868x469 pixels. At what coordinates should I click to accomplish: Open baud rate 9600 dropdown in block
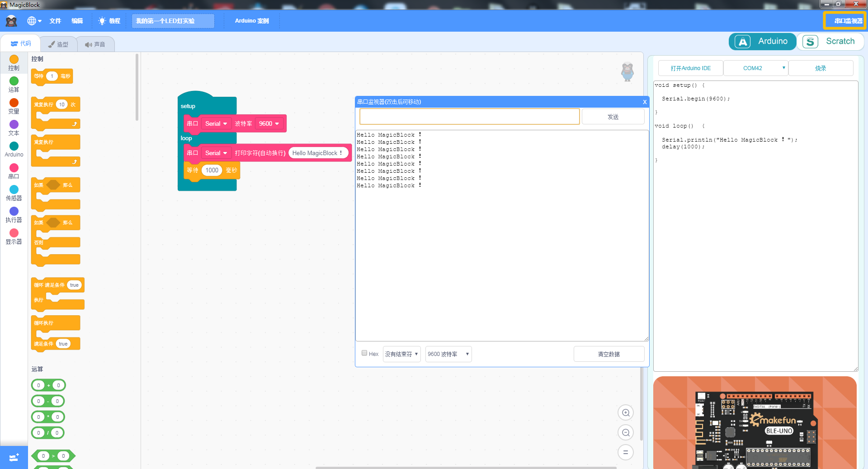point(269,123)
